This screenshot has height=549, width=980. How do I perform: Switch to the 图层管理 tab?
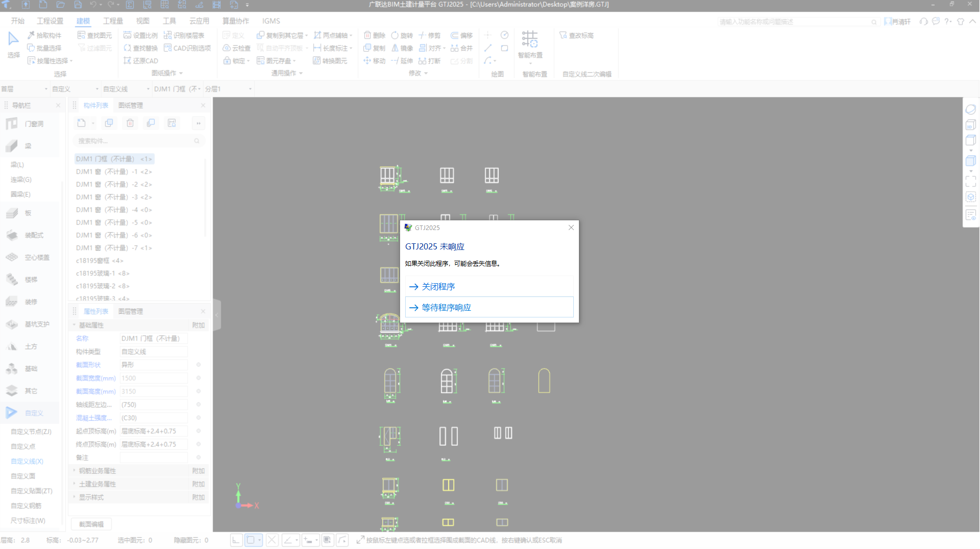tap(130, 311)
